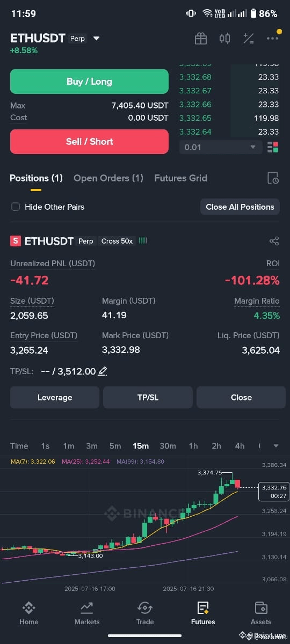Open the calculator icon in header
This screenshot has width=290, height=644.
pyautogui.click(x=249, y=39)
